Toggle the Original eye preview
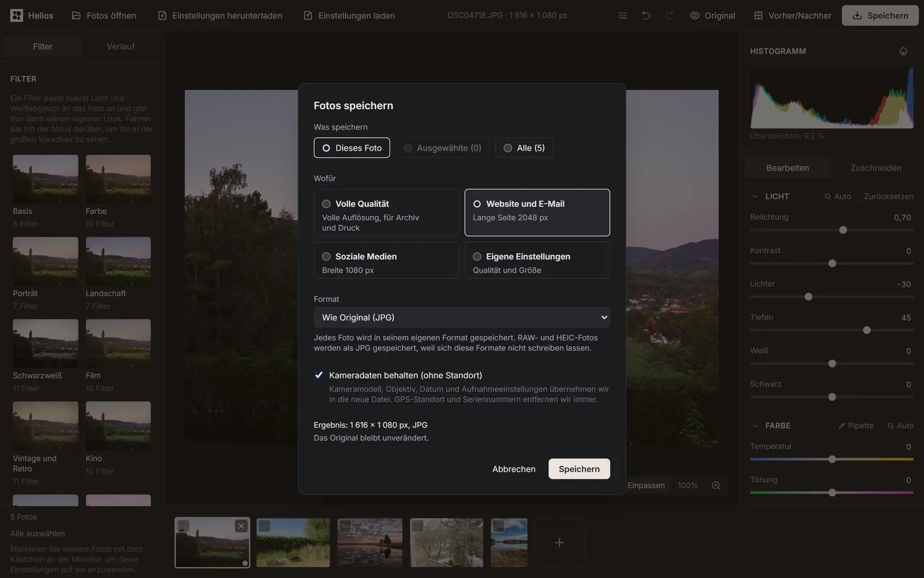The height and width of the screenshot is (578, 924). (x=713, y=16)
